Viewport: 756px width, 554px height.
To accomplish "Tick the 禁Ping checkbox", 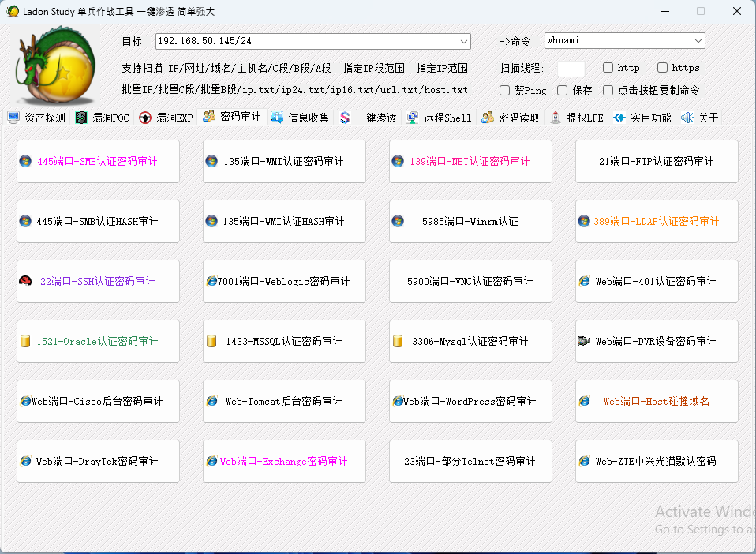I will coord(505,90).
